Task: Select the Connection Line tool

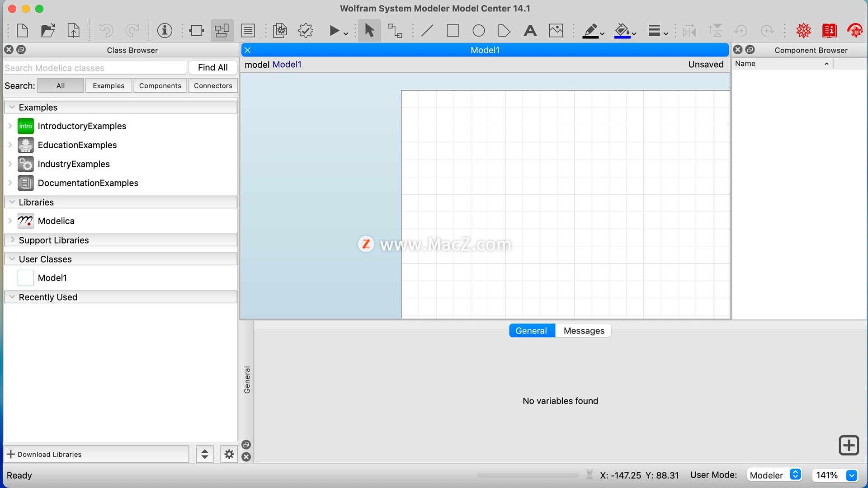Action: click(395, 31)
